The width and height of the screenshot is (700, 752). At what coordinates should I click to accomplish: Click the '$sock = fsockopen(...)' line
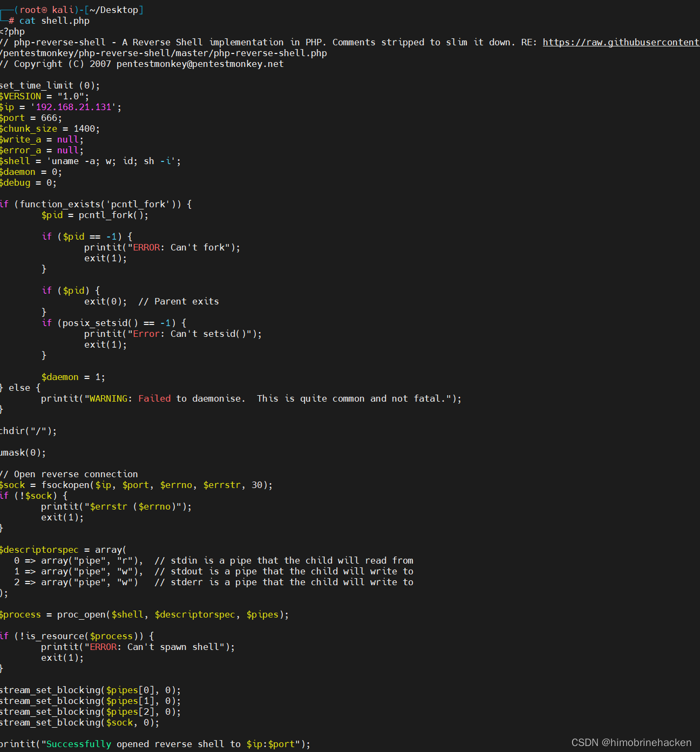tap(136, 485)
